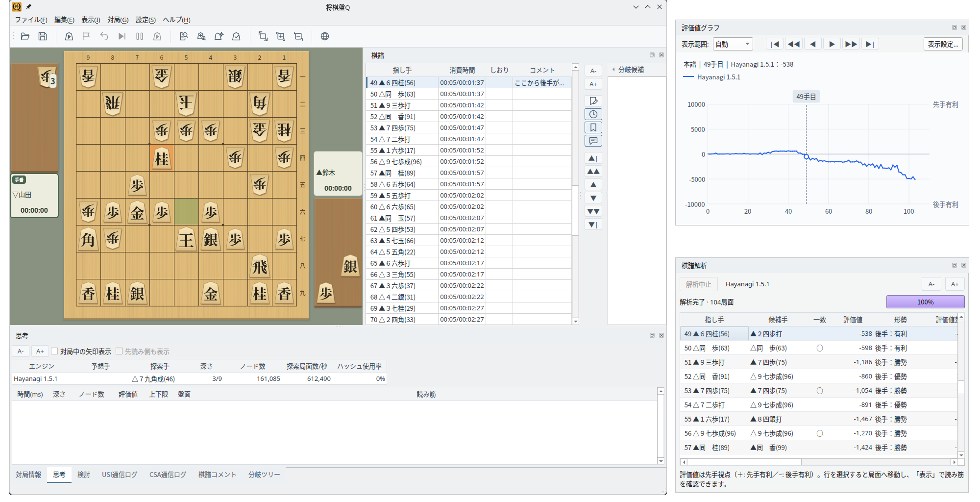The height and width of the screenshot is (502, 980).
Task: Click the save kifu file icon
Action: coord(43,36)
